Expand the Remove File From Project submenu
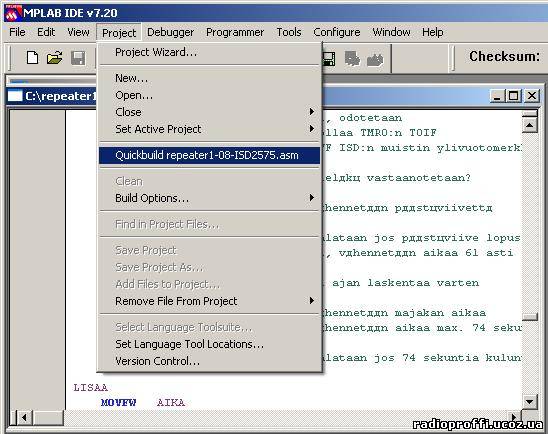 [209, 301]
